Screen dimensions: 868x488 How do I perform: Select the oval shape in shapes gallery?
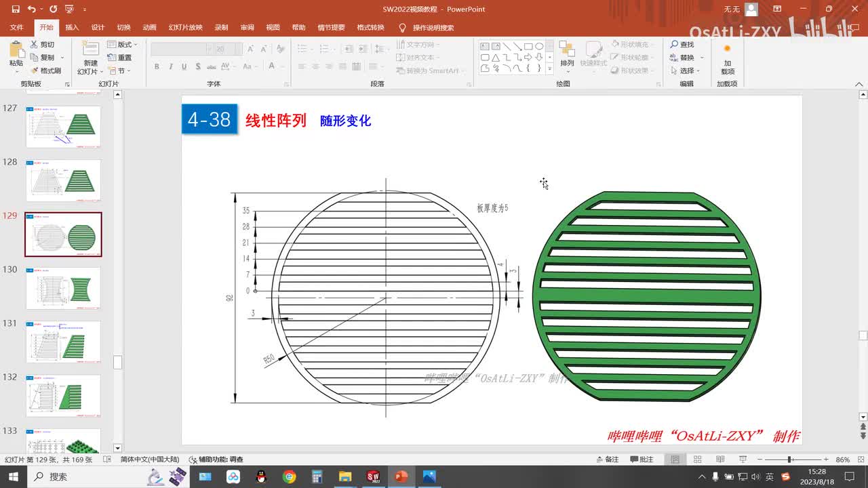click(x=539, y=47)
